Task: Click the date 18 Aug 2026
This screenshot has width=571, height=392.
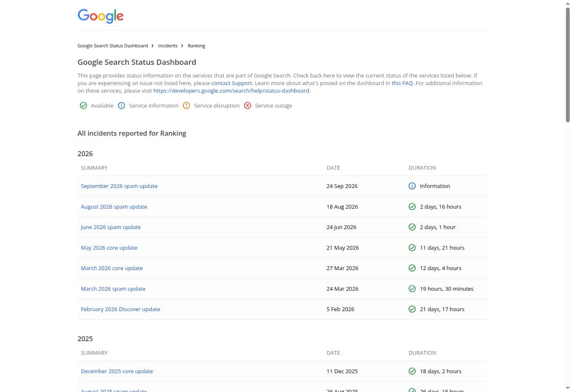Action: [x=342, y=207]
